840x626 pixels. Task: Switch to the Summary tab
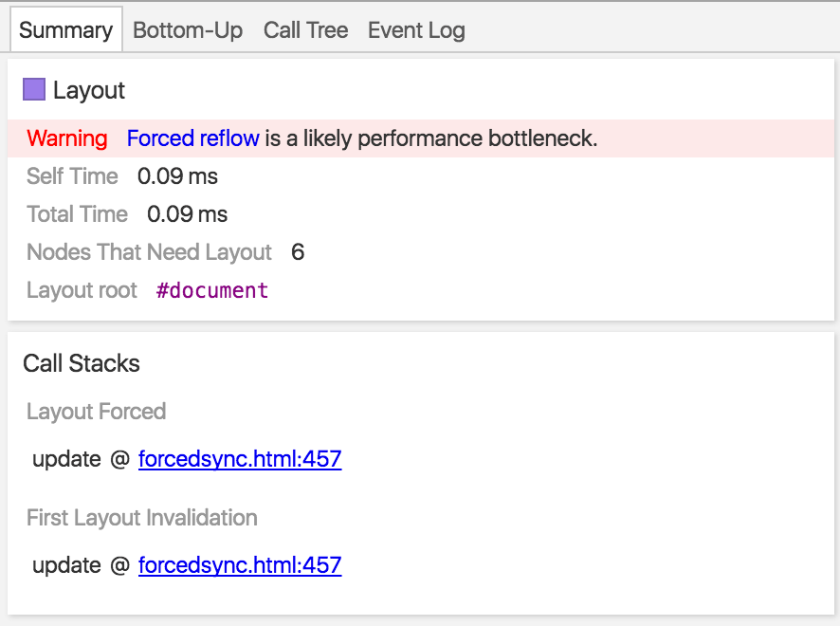[65, 30]
